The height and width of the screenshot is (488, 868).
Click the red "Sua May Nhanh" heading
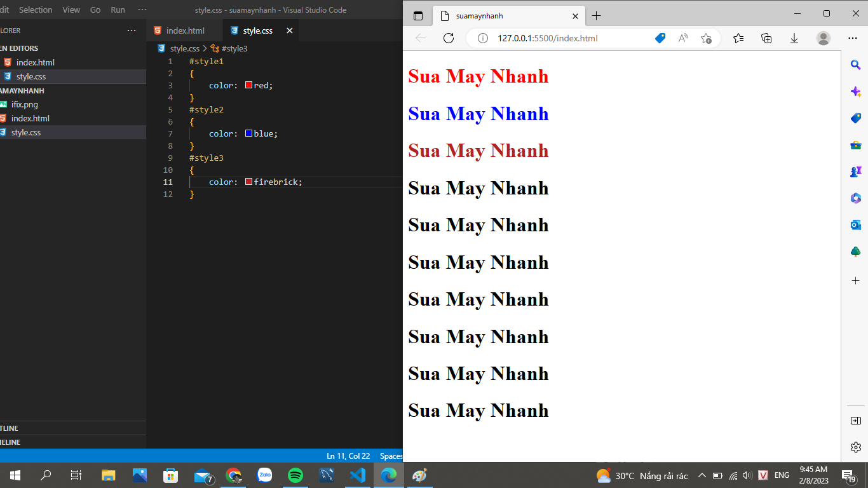pos(478,76)
